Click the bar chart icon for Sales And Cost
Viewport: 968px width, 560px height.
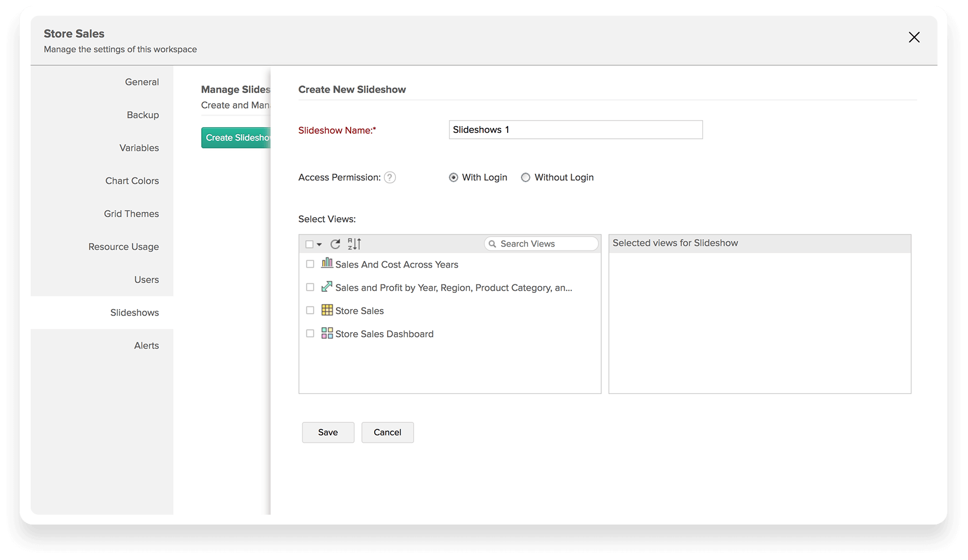tap(327, 263)
